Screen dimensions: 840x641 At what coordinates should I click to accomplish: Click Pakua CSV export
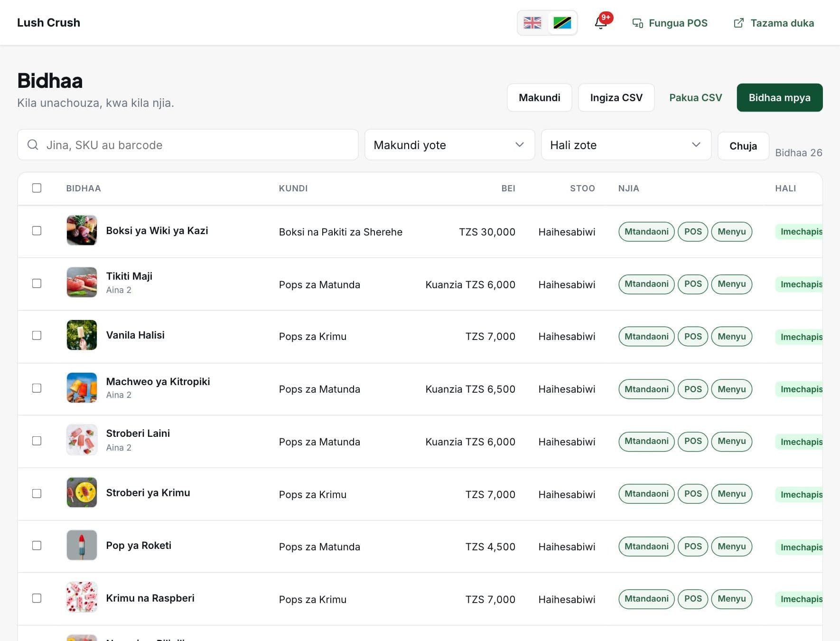point(695,98)
